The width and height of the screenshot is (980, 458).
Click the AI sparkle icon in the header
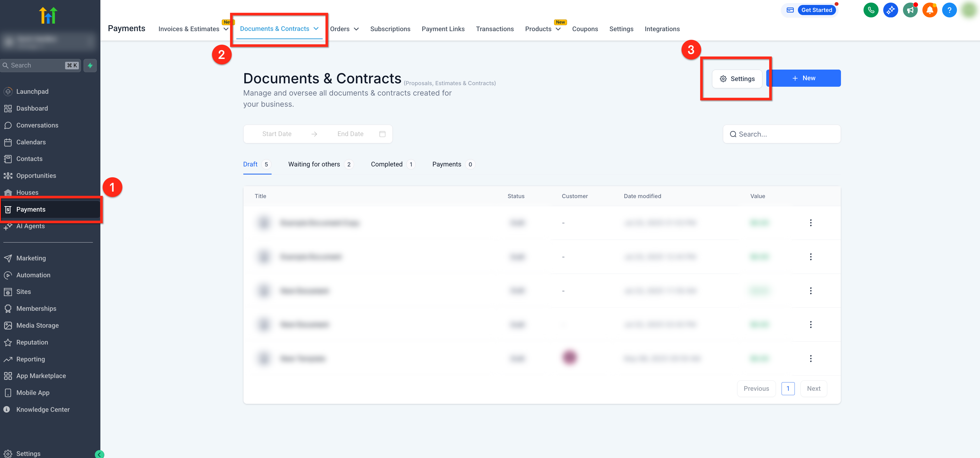point(890,10)
